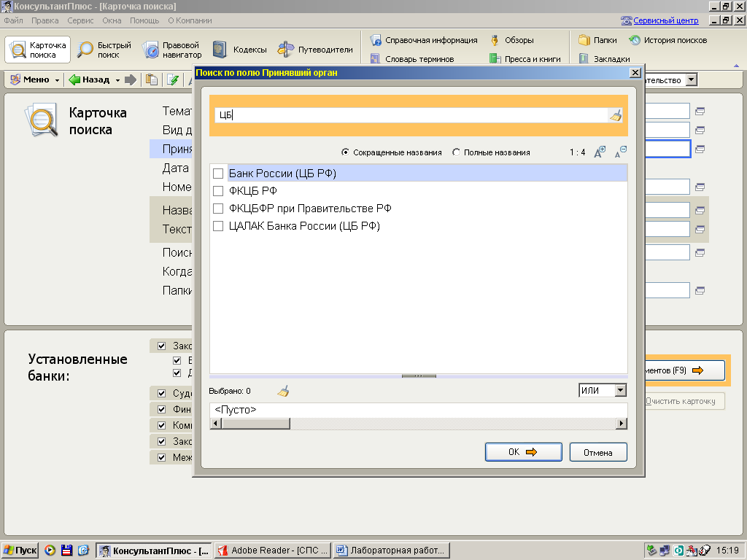The image size is (747, 560).
Task: Click the green pencil toolbar icon
Action: click(173, 79)
